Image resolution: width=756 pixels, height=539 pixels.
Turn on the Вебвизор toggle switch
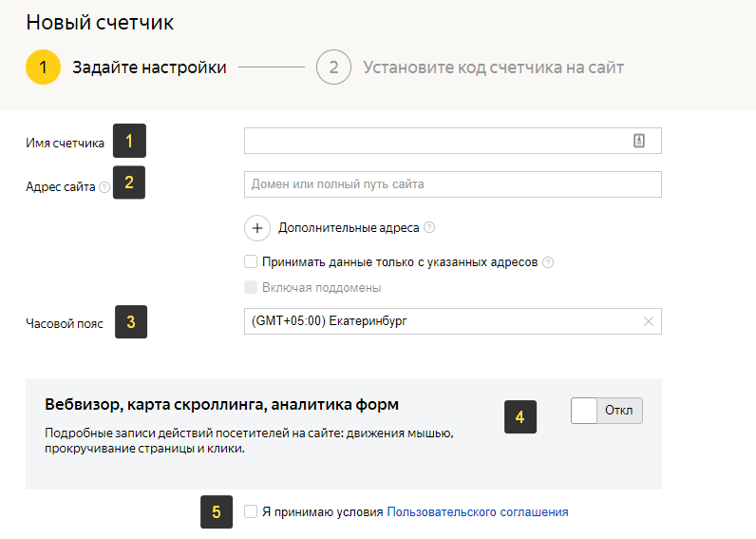coord(607,411)
